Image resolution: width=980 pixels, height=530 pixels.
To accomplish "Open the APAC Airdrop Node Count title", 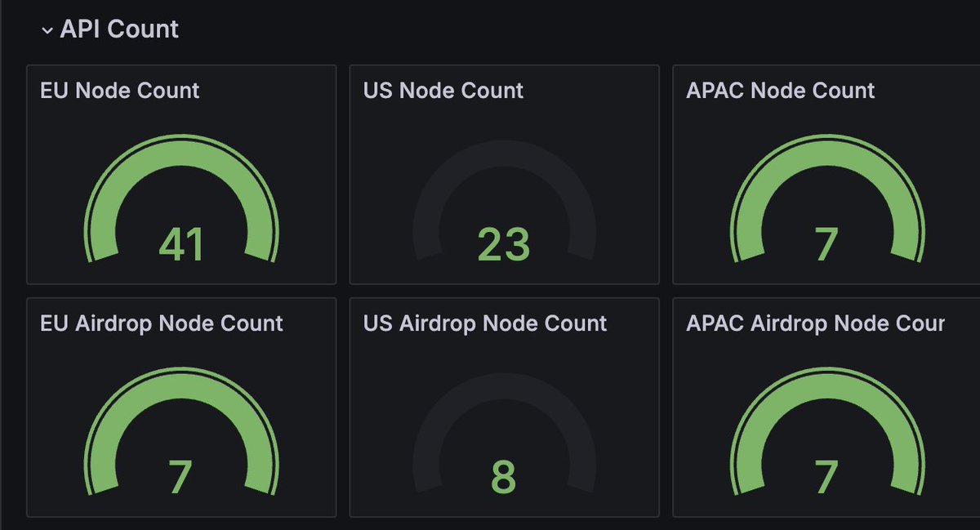I will click(816, 323).
